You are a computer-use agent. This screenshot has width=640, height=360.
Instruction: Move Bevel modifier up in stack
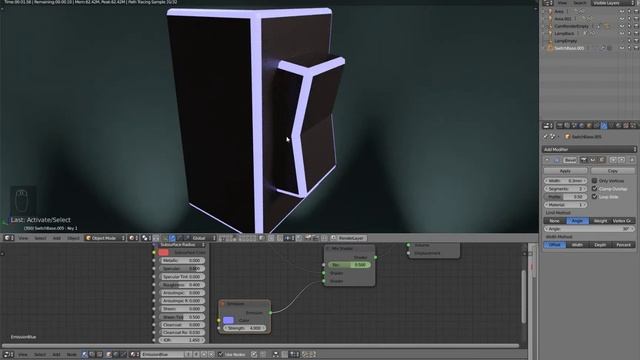click(x=613, y=160)
